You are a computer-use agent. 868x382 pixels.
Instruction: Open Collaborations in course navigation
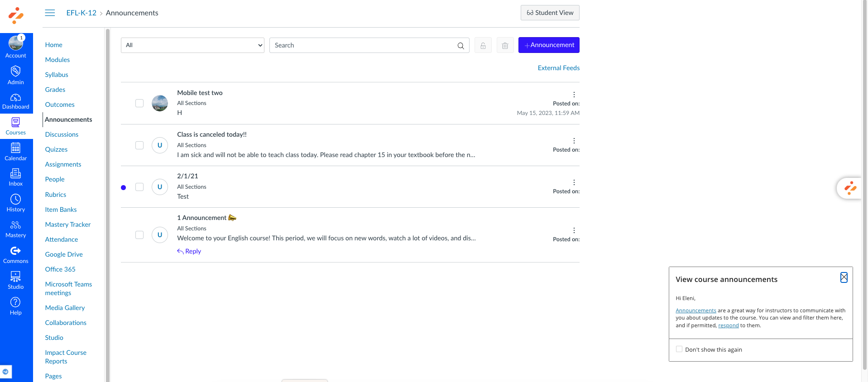pyautogui.click(x=66, y=323)
